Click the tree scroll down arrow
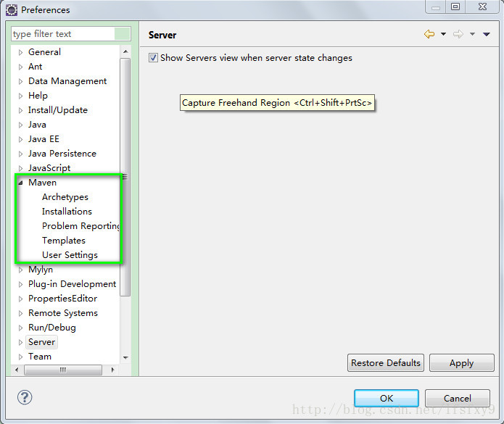The width and height of the screenshot is (504, 424). (125, 357)
